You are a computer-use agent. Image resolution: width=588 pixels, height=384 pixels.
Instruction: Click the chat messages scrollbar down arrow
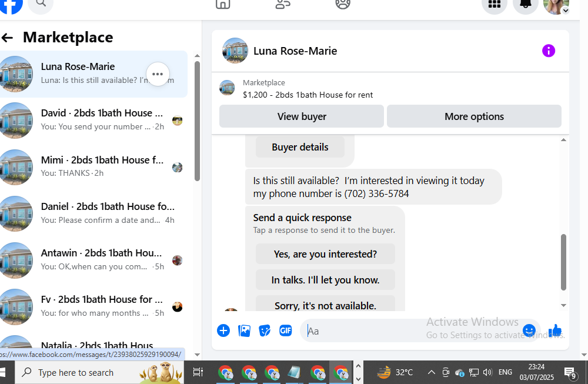[563, 305]
